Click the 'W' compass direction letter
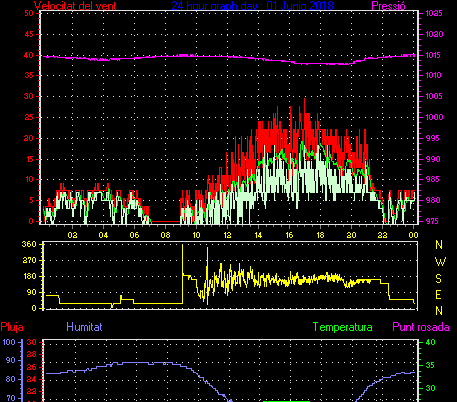Screen dimensions: 457x402 click(x=440, y=262)
